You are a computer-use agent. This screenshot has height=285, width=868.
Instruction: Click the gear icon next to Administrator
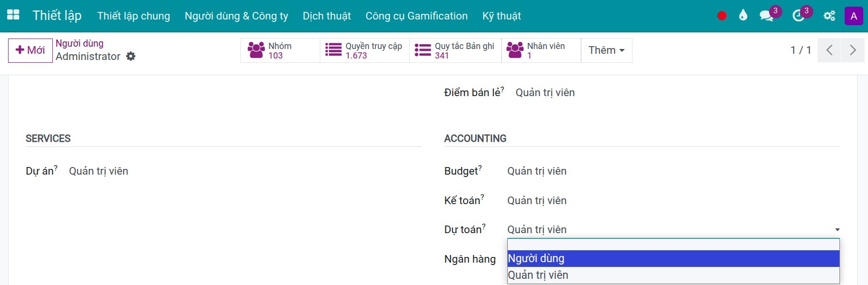tap(131, 56)
